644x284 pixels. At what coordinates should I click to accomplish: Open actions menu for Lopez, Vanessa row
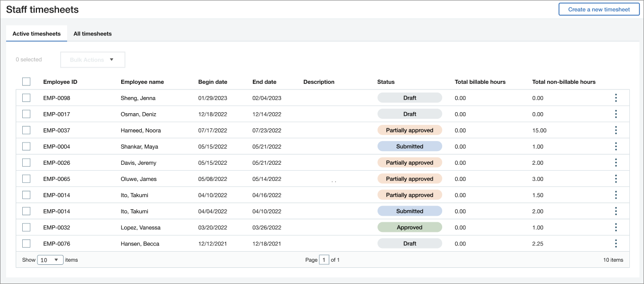pos(616,227)
